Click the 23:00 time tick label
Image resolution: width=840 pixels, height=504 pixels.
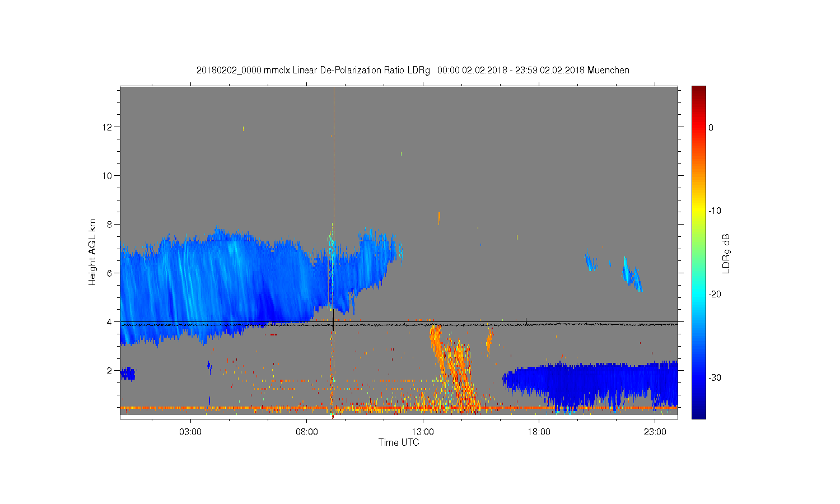[655, 432]
